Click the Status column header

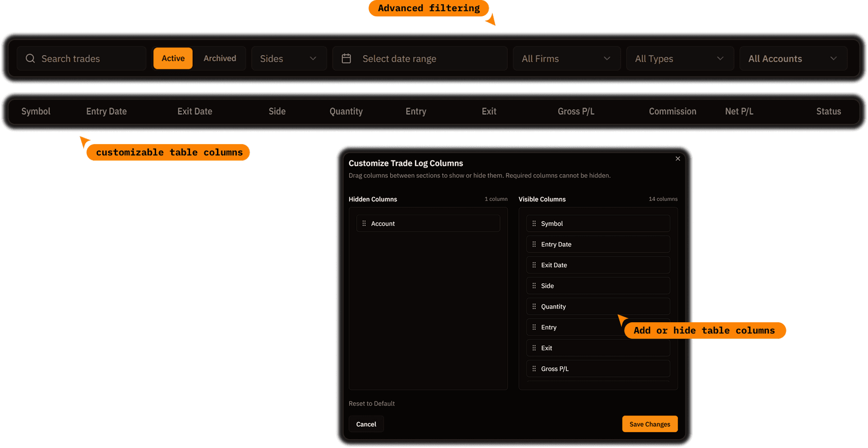coord(828,111)
